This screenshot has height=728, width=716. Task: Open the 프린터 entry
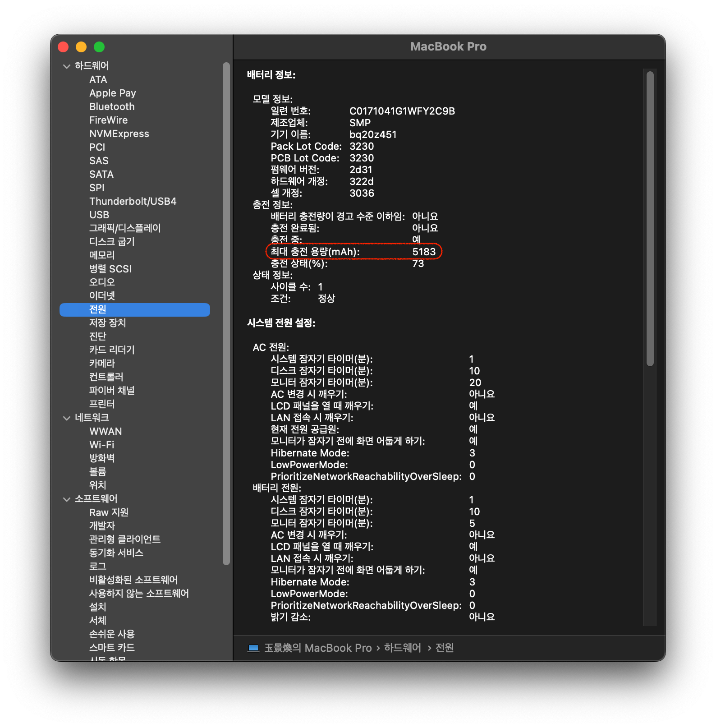point(102,404)
